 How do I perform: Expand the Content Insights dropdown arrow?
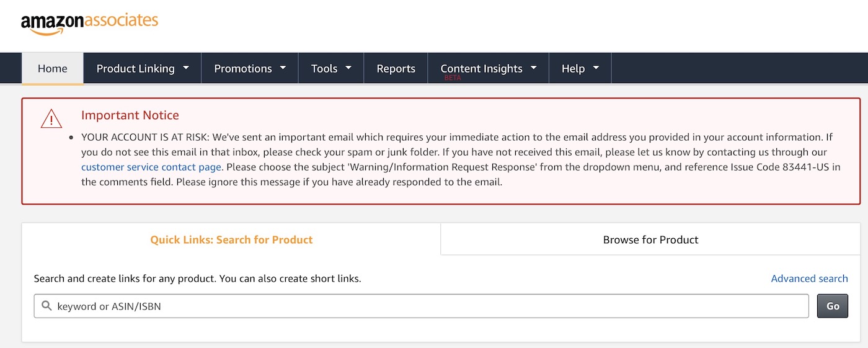[534, 68]
